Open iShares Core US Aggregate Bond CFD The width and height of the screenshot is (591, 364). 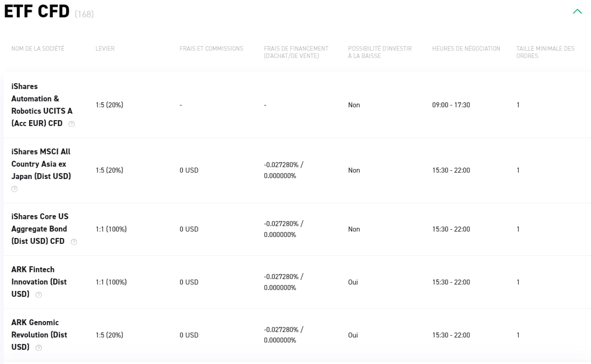point(39,228)
